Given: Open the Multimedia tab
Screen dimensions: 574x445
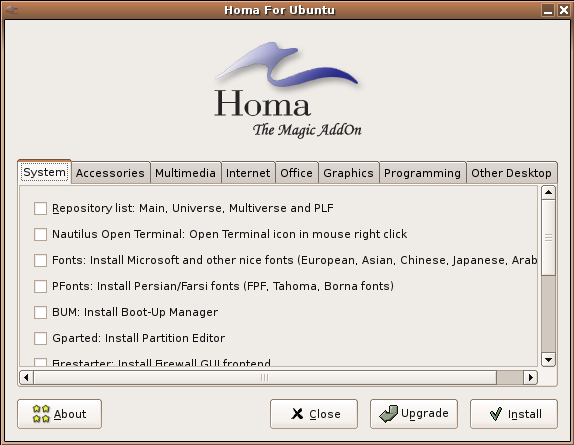Looking at the screenshot, I should [x=185, y=173].
